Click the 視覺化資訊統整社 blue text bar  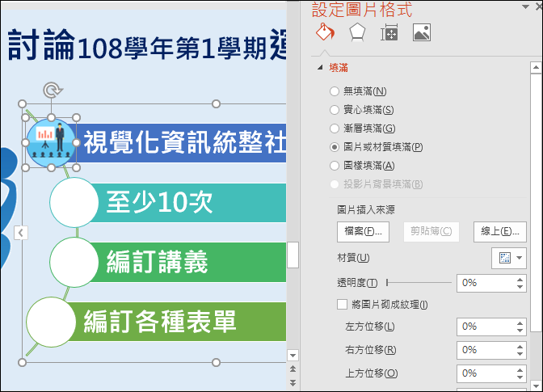[x=181, y=143]
